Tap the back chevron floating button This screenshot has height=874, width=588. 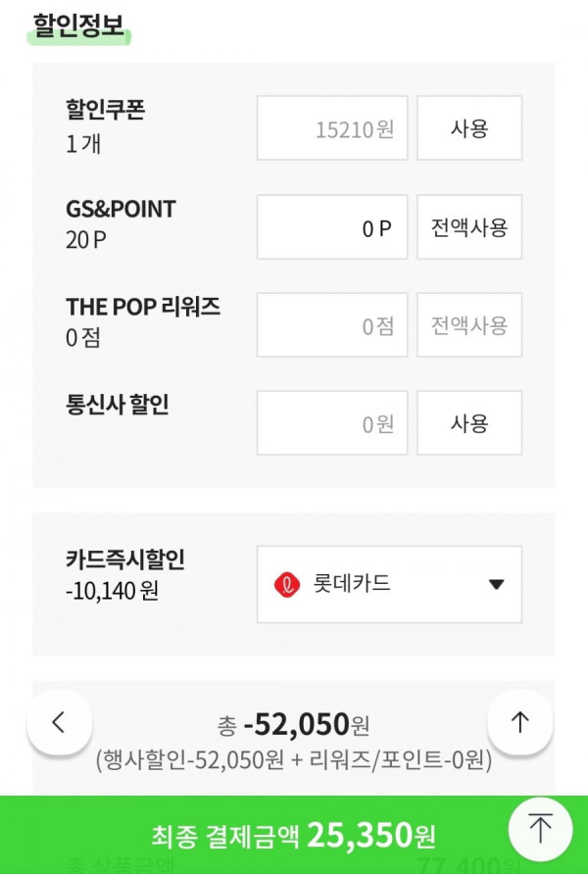click(x=59, y=722)
